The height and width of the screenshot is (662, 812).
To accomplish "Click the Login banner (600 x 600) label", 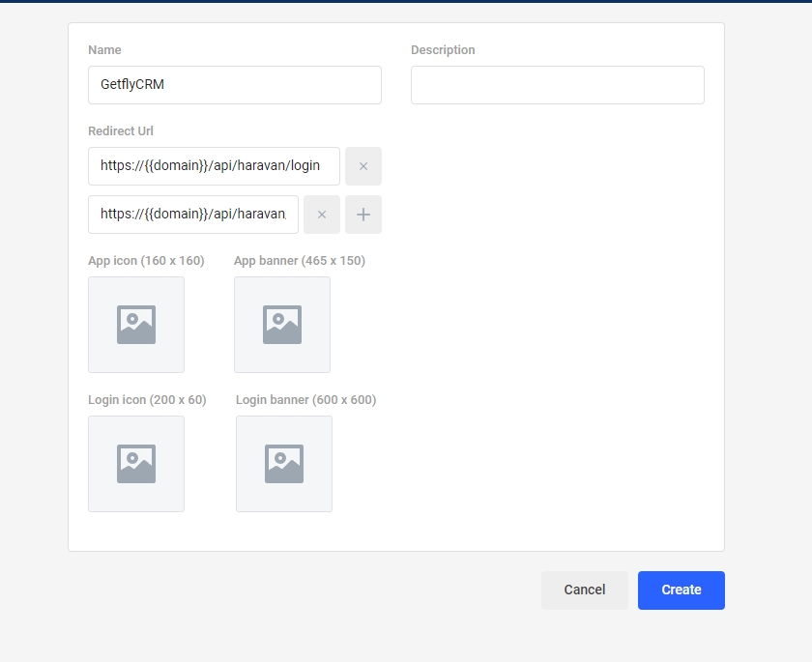I will tap(305, 400).
